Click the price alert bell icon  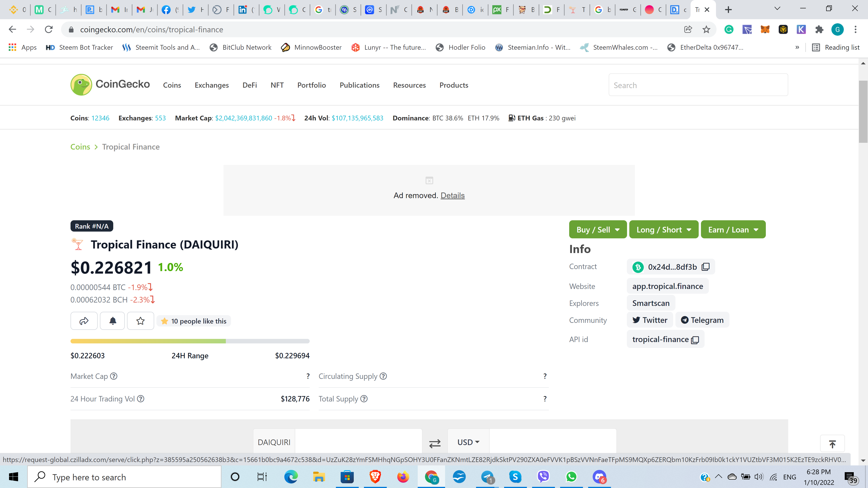click(x=113, y=321)
